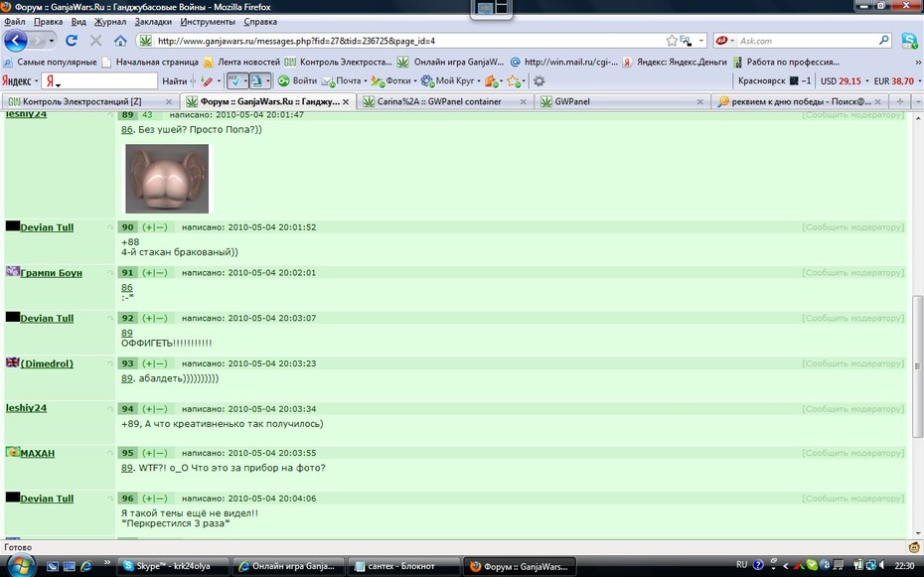
Task: Open Yandex toolbar settings gear icon
Action: click(539, 80)
